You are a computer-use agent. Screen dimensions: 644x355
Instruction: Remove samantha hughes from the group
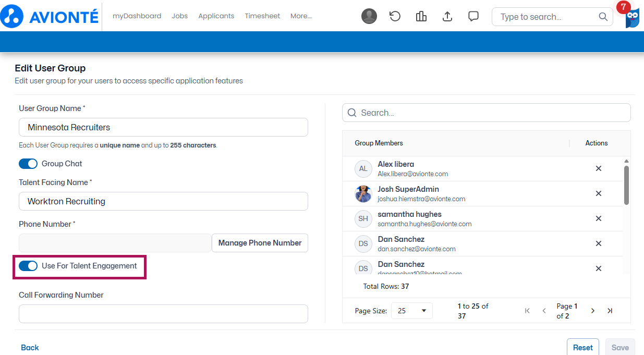click(x=599, y=218)
